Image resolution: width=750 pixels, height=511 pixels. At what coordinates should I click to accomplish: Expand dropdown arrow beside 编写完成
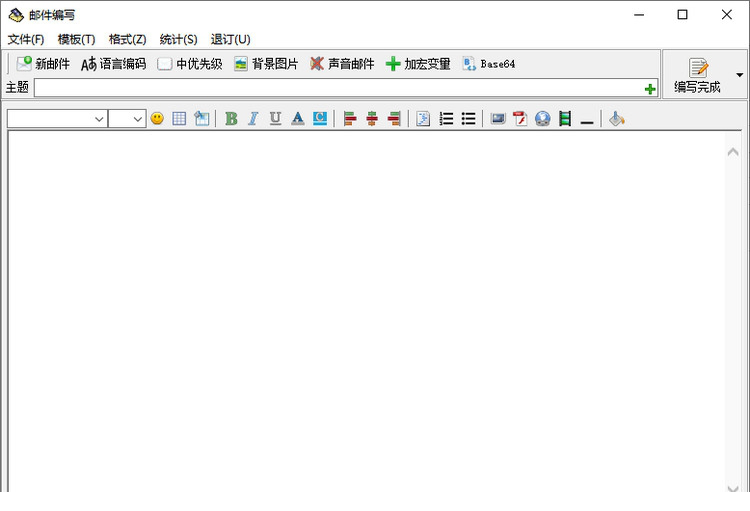click(x=739, y=75)
